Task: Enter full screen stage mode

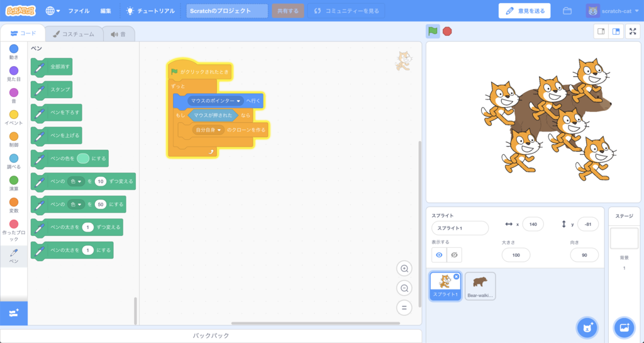Action: 633,31
